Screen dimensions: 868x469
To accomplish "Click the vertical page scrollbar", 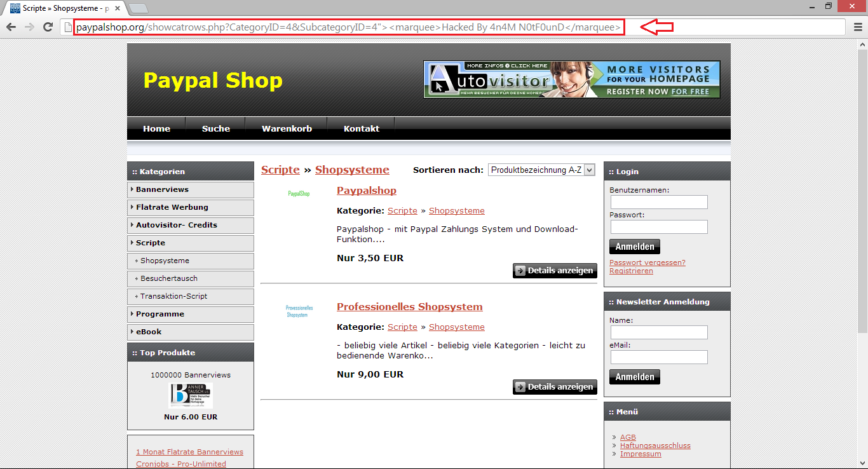I will (863, 191).
